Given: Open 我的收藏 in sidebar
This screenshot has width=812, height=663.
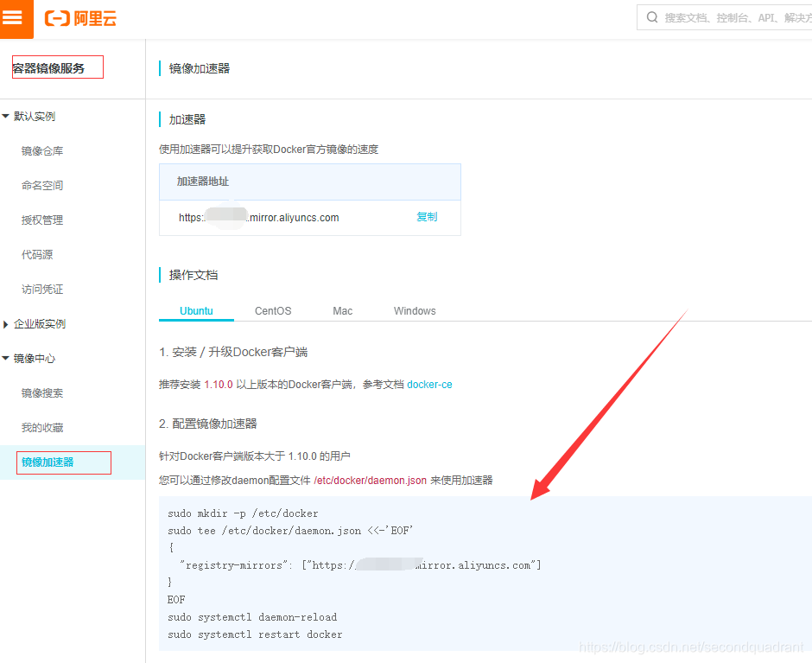Looking at the screenshot, I should (42, 428).
